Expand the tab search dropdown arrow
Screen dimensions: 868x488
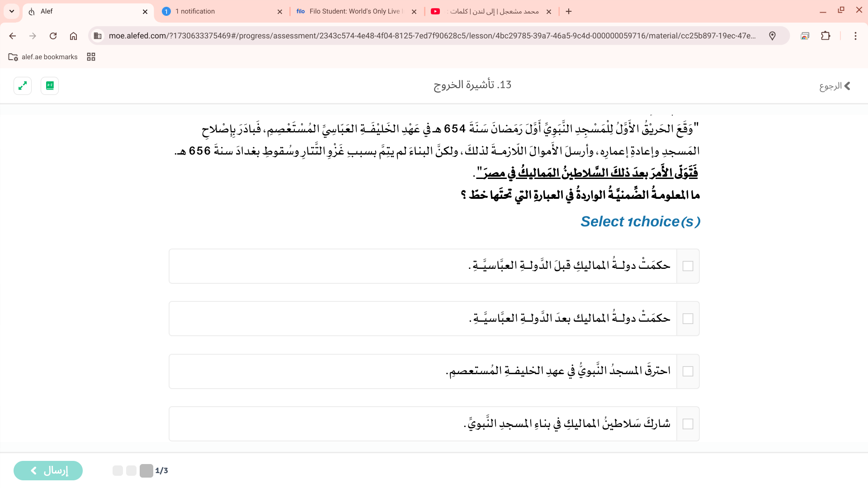click(12, 11)
